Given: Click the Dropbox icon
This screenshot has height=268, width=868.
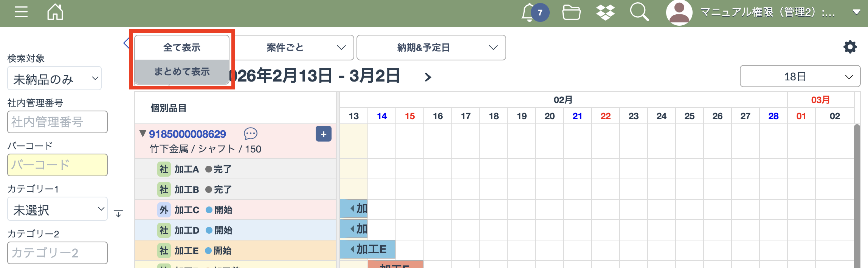Looking at the screenshot, I should (x=605, y=12).
